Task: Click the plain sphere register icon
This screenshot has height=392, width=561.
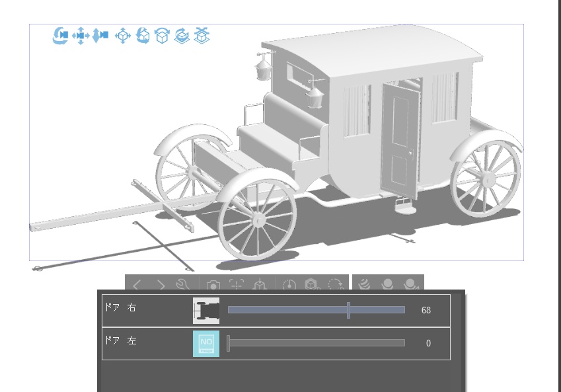Action: click(x=387, y=284)
